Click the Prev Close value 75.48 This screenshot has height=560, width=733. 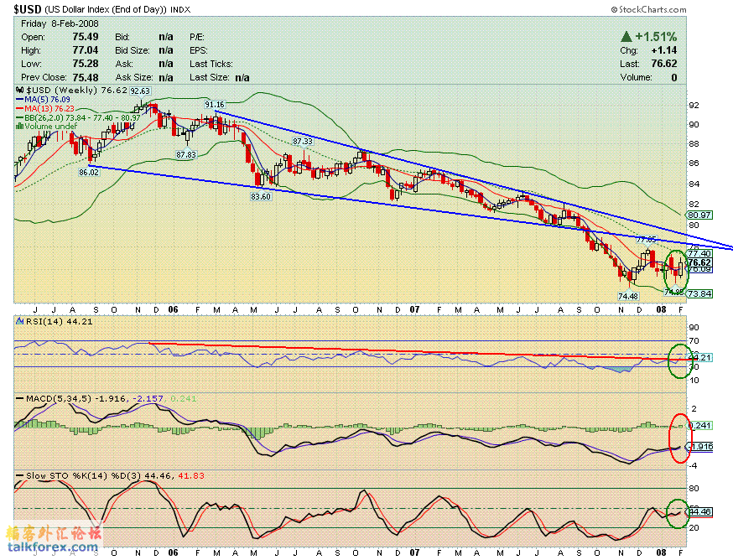[x=85, y=77]
